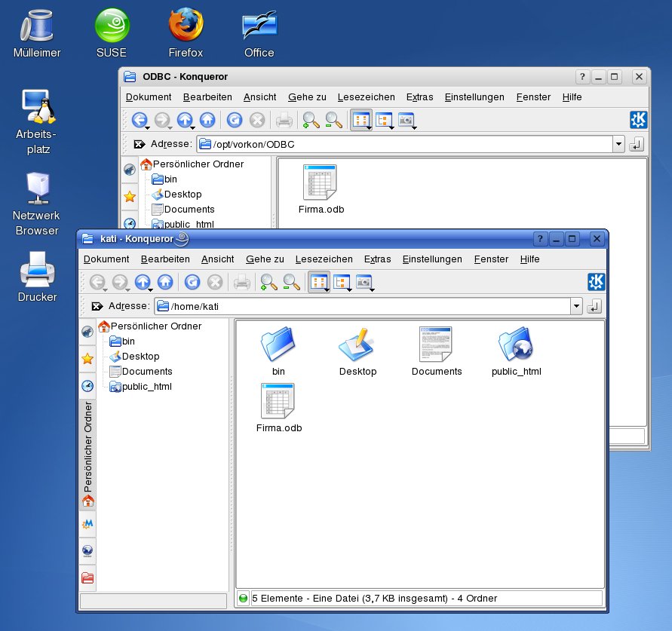Open the address dropdown in the ODBC window
Viewport: 672px width, 631px height.
pos(619,144)
